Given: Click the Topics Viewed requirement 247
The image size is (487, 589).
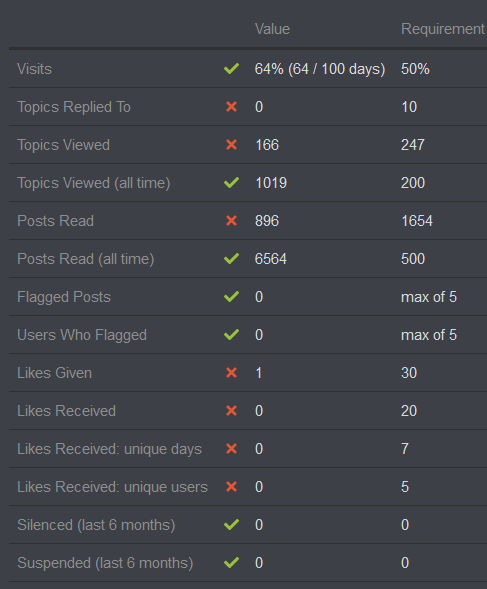Looking at the screenshot, I should [x=413, y=145].
